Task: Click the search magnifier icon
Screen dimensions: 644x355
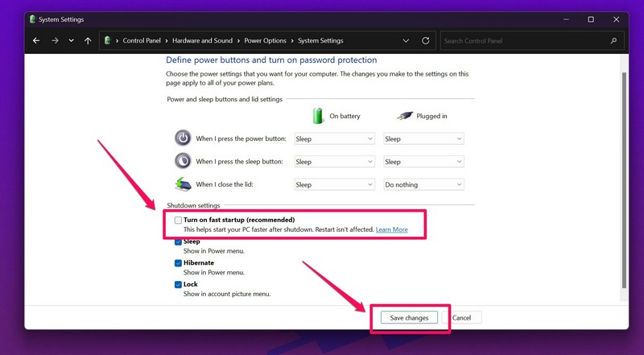Action: point(613,41)
